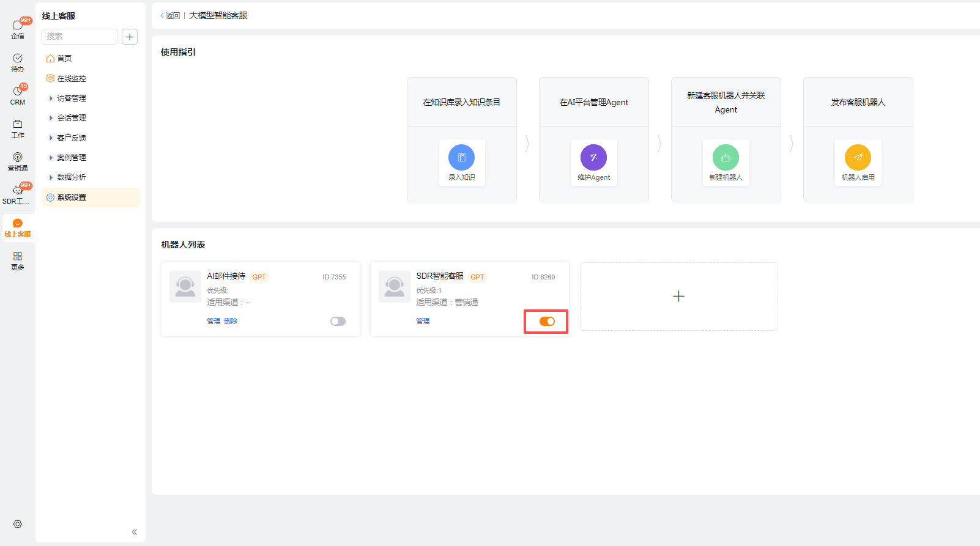Click the 搜索 input field

80,37
